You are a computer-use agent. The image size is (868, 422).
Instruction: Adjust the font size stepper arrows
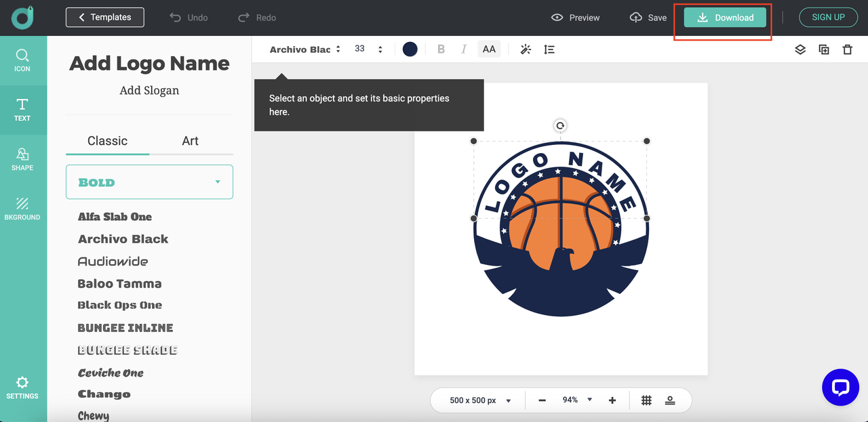[x=380, y=49]
